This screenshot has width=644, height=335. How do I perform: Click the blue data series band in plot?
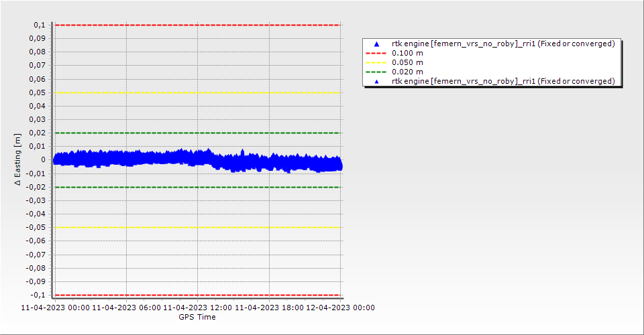click(168, 159)
